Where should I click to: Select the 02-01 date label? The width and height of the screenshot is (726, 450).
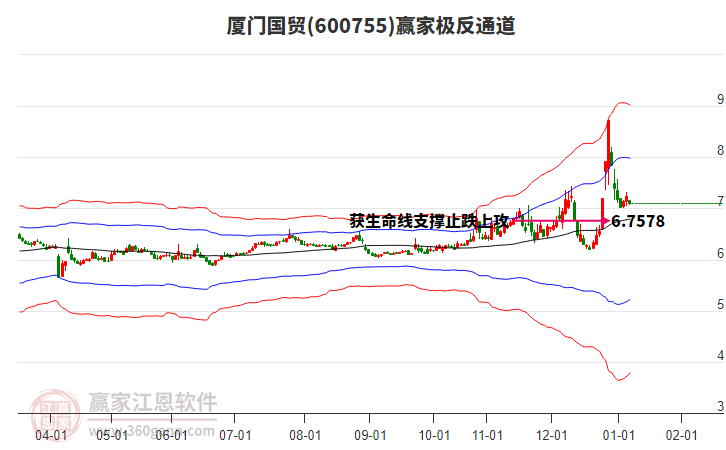pos(681,435)
